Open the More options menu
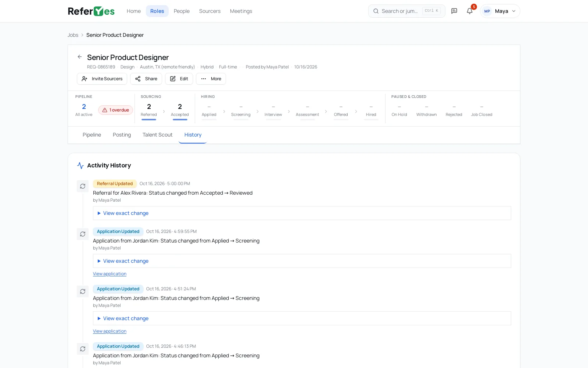Viewport: 588px width, 368px height. coord(211,79)
